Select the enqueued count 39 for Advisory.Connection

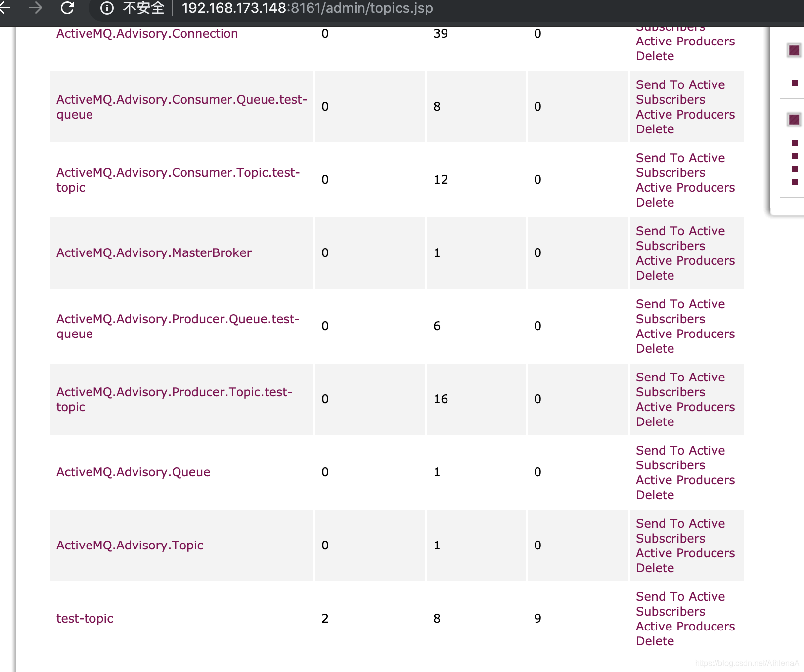pos(441,33)
